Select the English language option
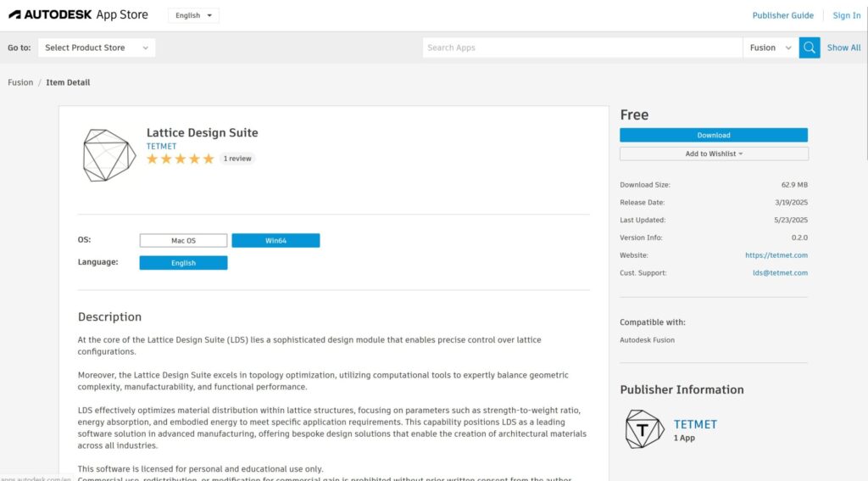 click(x=183, y=263)
